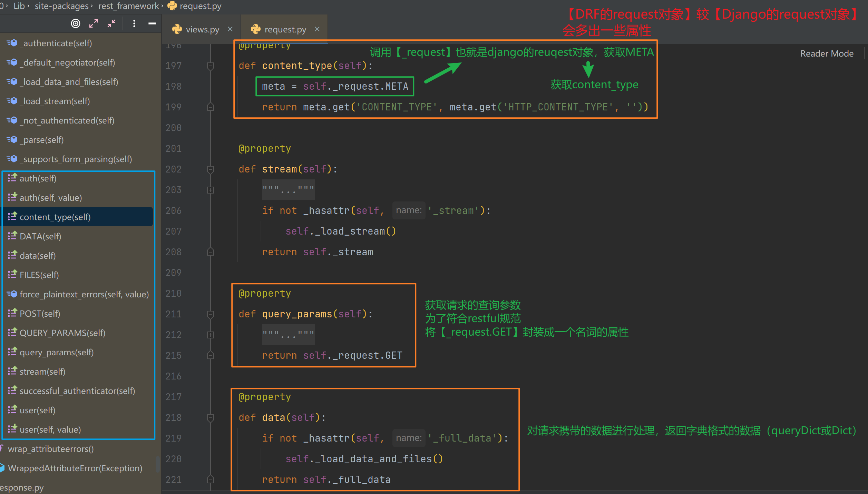Screen dimensions: 868x494
Task: Click site-packages in the breadcrumb
Action: 61,6
